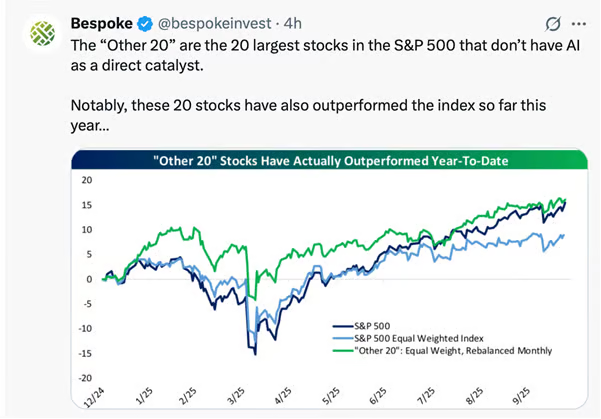The width and height of the screenshot is (601, 419).
Task: Click the 20 value on the y-axis
Action: (87, 181)
